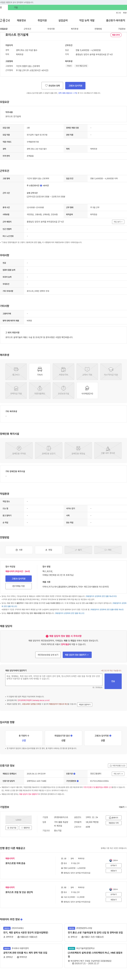Open the 실업급여 menu
This screenshot has height=980, width=127.
63,21
